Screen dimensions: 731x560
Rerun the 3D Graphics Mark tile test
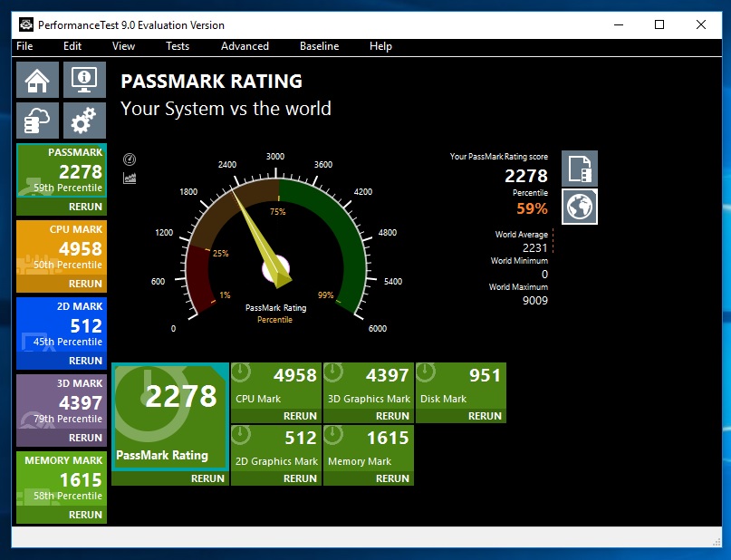coord(392,416)
